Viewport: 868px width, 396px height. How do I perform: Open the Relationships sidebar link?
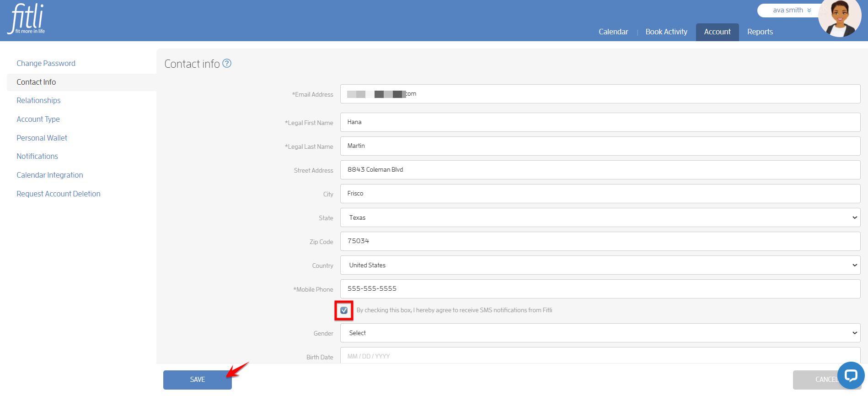(38, 100)
